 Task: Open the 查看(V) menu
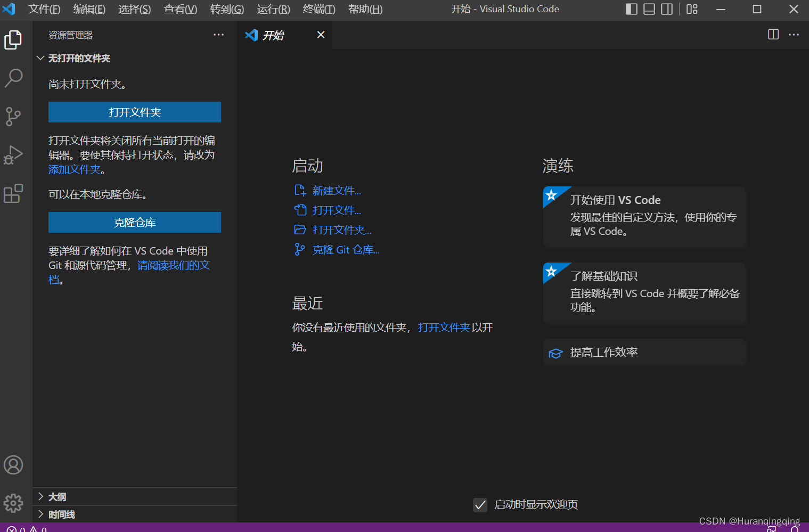pyautogui.click(x=181, y=9)
